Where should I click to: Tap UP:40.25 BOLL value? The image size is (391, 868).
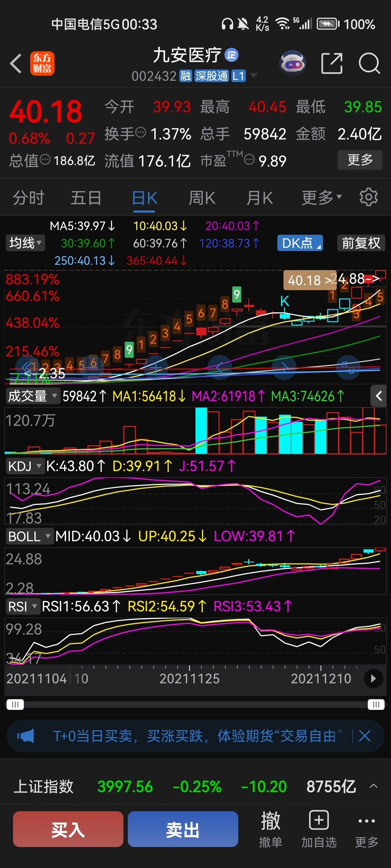point(172,536)
